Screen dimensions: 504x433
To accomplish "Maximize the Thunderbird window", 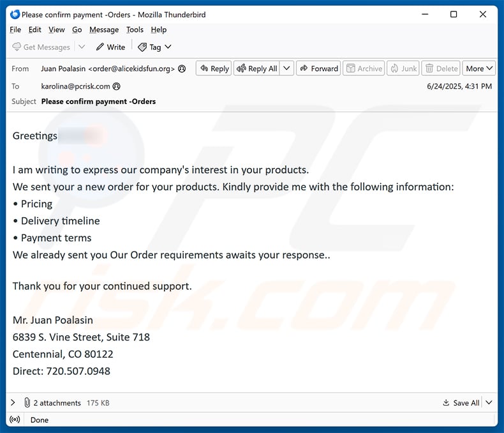I will point(454,14).
